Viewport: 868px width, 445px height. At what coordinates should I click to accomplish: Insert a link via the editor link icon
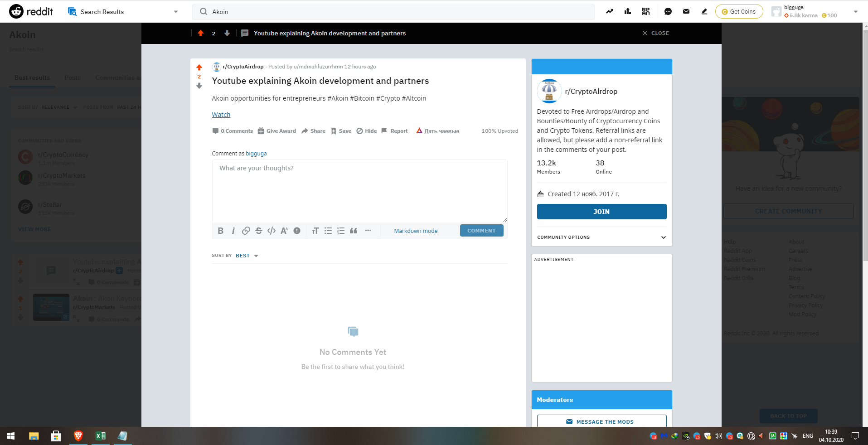(x=246, y=231)
